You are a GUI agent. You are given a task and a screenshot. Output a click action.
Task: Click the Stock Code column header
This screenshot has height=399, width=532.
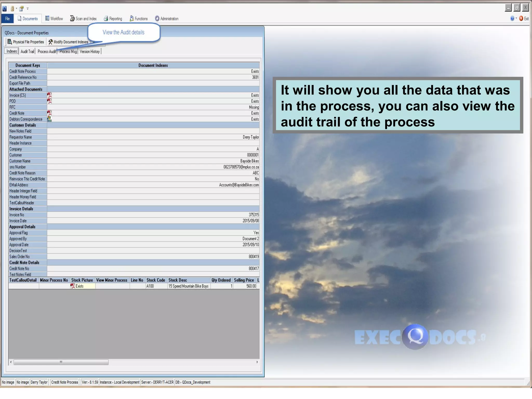156,280
